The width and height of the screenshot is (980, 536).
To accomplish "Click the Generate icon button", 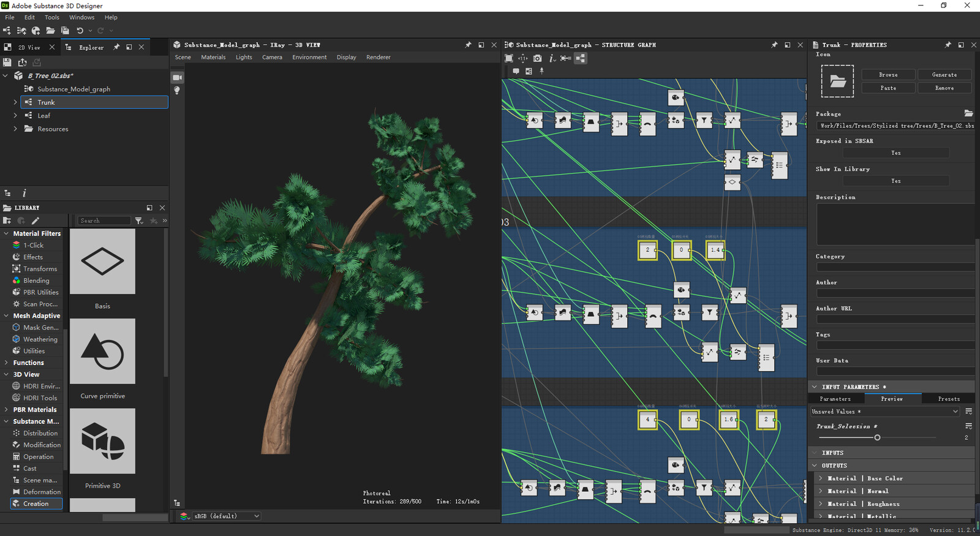I will pos(944,75).
